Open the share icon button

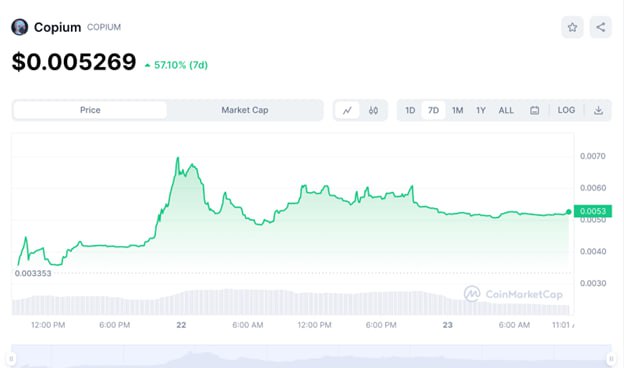click(601, 27)
